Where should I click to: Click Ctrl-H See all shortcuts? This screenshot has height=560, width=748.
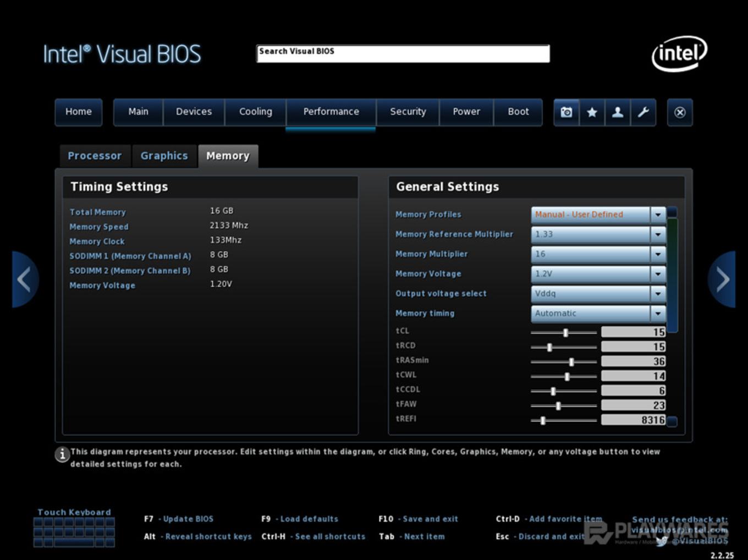click(x=313, y=536)
